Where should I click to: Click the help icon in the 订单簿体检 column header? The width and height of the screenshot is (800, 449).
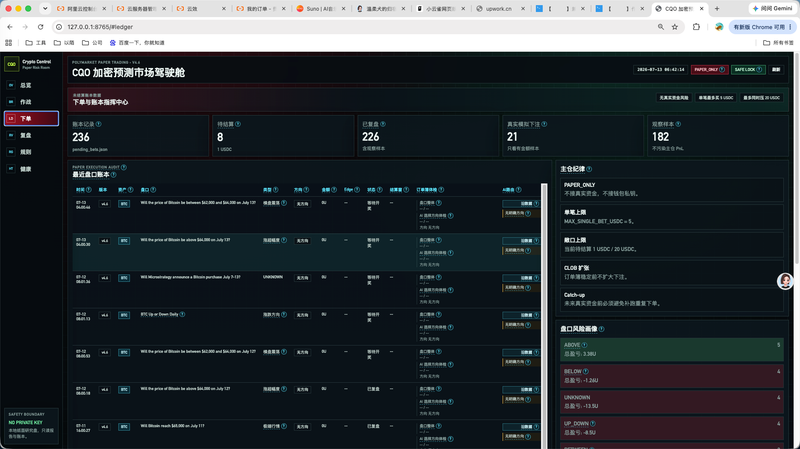[x=441, y=190]
